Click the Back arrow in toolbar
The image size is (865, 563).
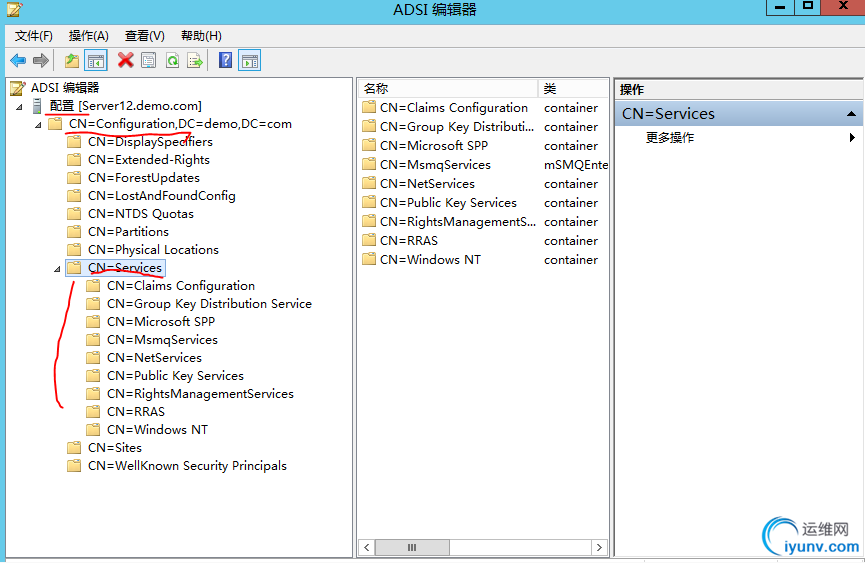point(18,61)
